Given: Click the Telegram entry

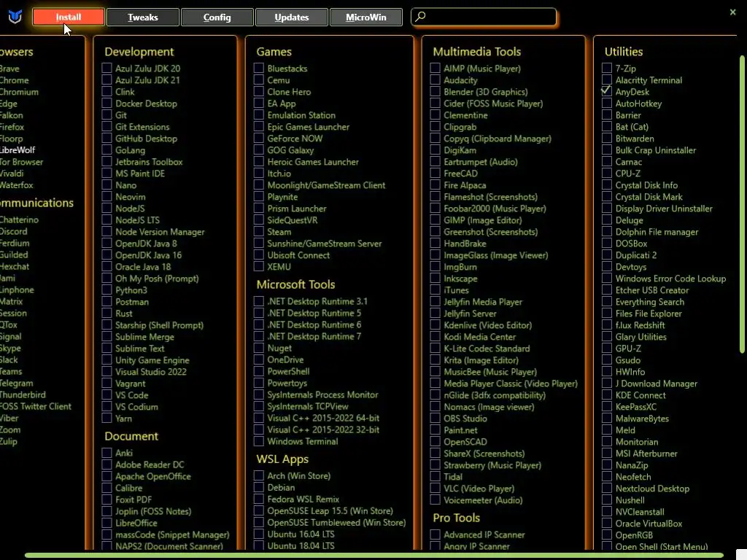Looking at the screenshot, I should point(17,383).
